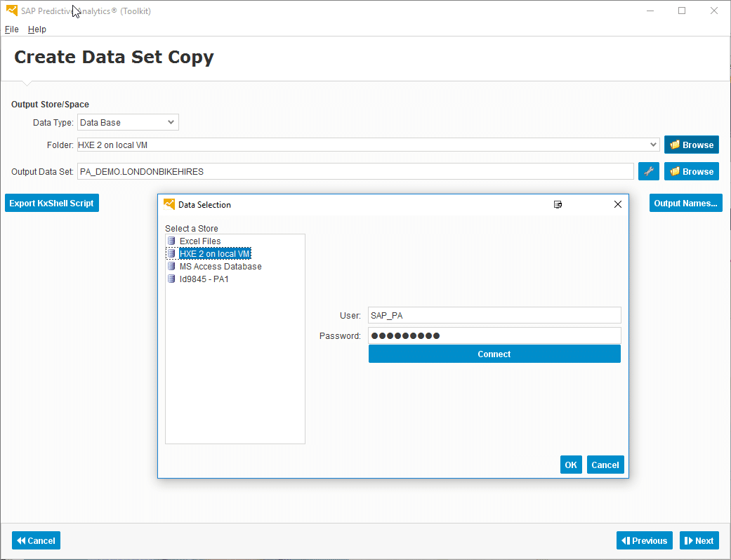Click the Excel Files database icon
The image size is (731, 560).
pyautogui.click(x=171, y=241)
